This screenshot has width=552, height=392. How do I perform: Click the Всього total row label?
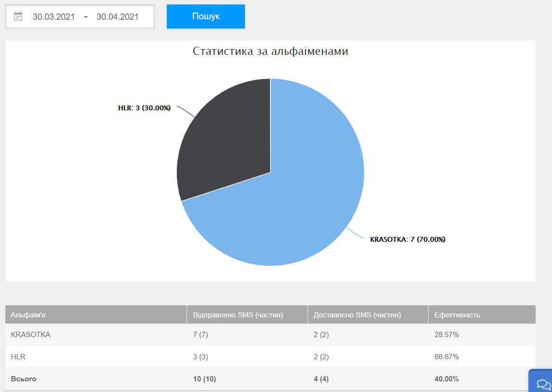click(24, 379)
